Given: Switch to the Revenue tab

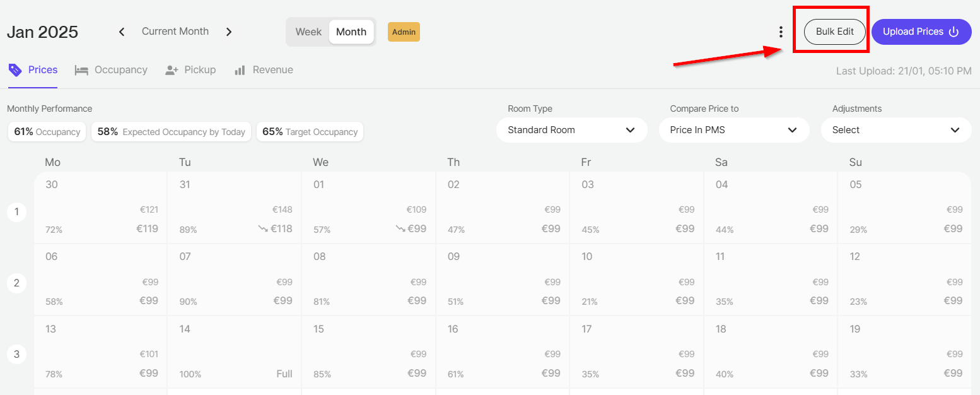Looking at the screenshot, I should [x=272, y=70].
